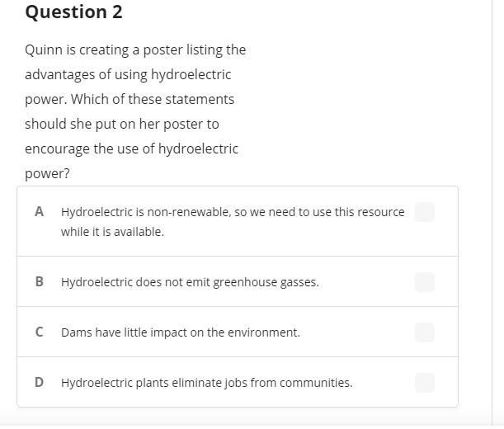Mark the checkbox for answer D
This screenshot has height=429, width=504.
424,383
